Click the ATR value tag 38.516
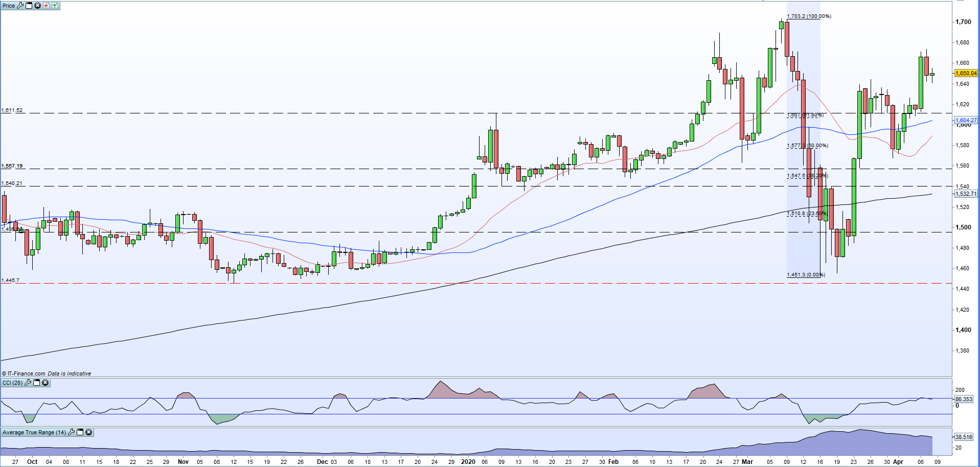The height and width of the screenshot is (467, 980). point(964,437)
